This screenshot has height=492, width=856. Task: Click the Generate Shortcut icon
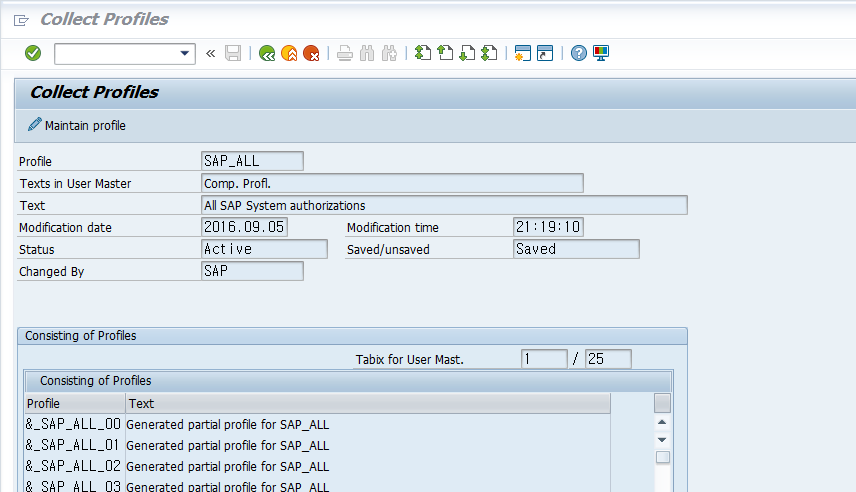point(545,53)
